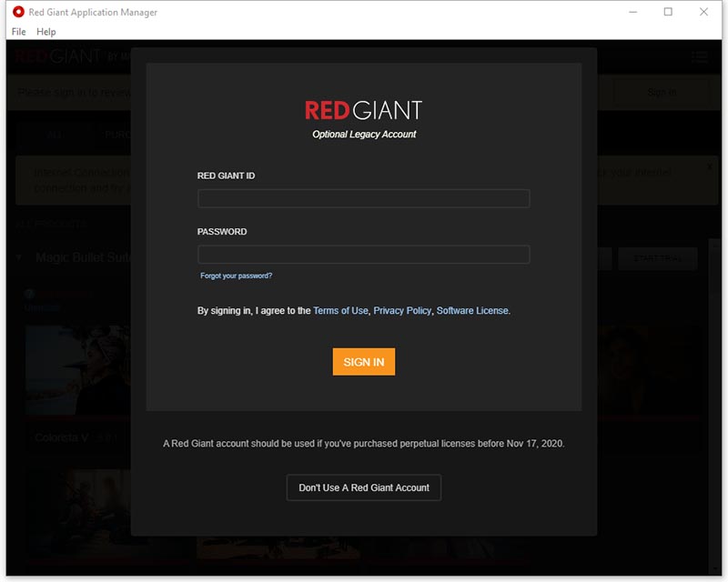This screenshot has height=582, width=728.
Task: Select the dimmed ALL tab
Action: (x=55, y=135)
